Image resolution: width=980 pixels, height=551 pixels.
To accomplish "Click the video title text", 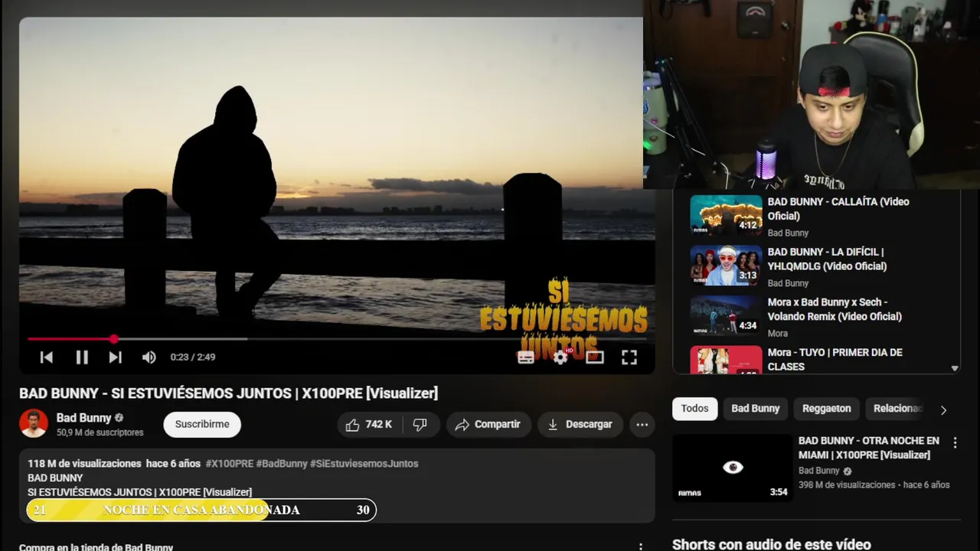I will (x=228, y=393).
